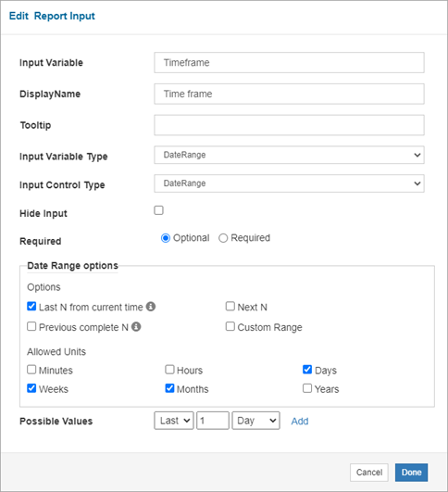
Task: Select the Required radio button
Action: [223, 238]
